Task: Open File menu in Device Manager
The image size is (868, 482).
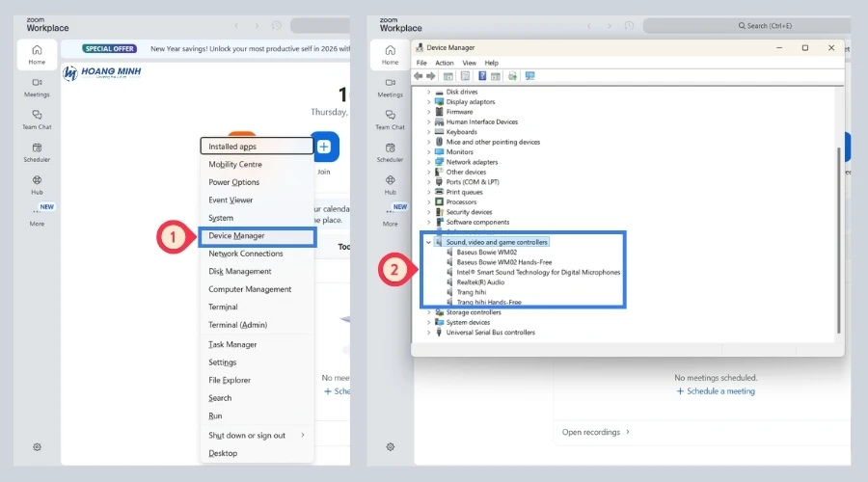Action: (x=421, y=63)
